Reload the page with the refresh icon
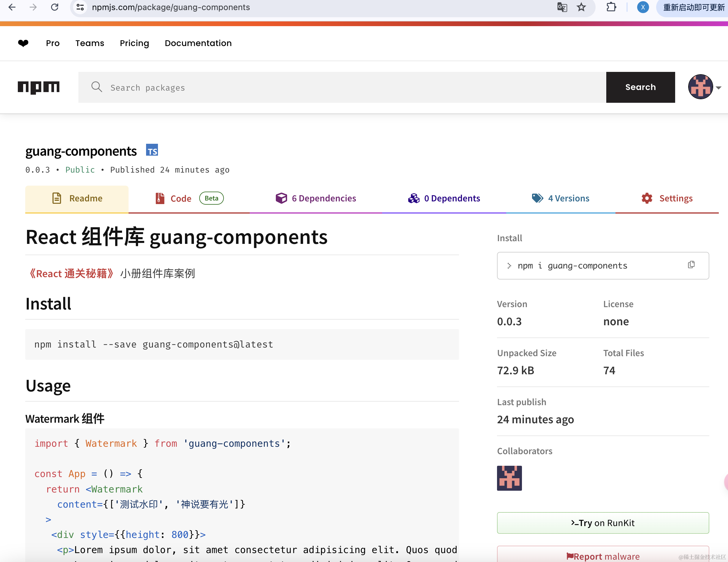This screenshot has width=728, height=562. pos(55,7)
